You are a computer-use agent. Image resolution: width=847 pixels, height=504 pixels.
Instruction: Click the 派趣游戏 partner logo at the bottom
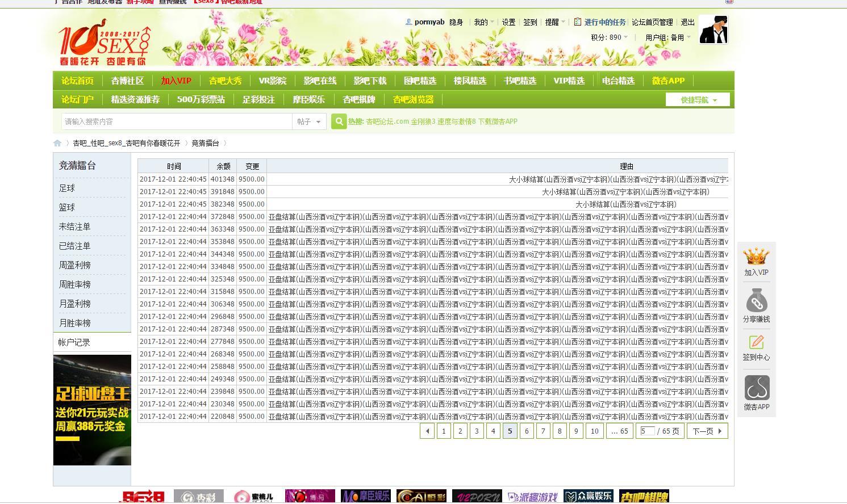coord(533,497)
